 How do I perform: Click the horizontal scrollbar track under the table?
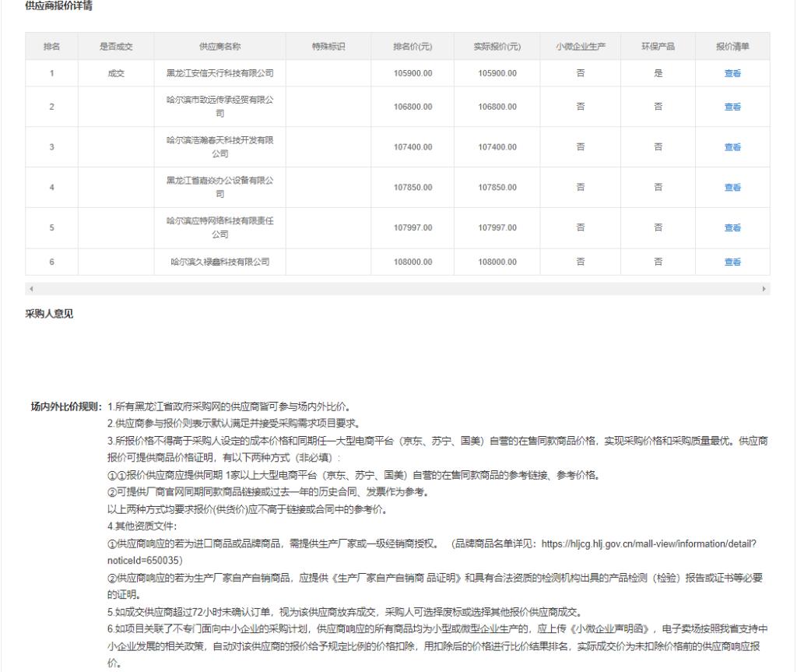(397, 289)
